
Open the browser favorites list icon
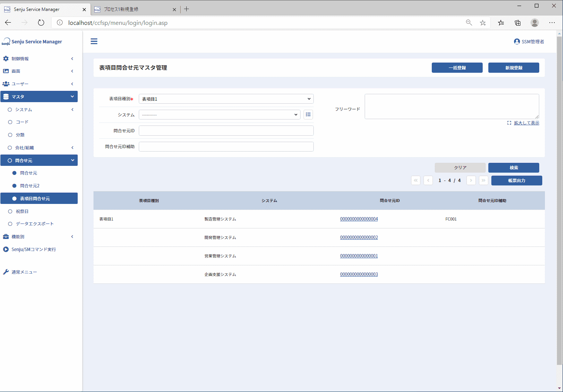[501, 23]
